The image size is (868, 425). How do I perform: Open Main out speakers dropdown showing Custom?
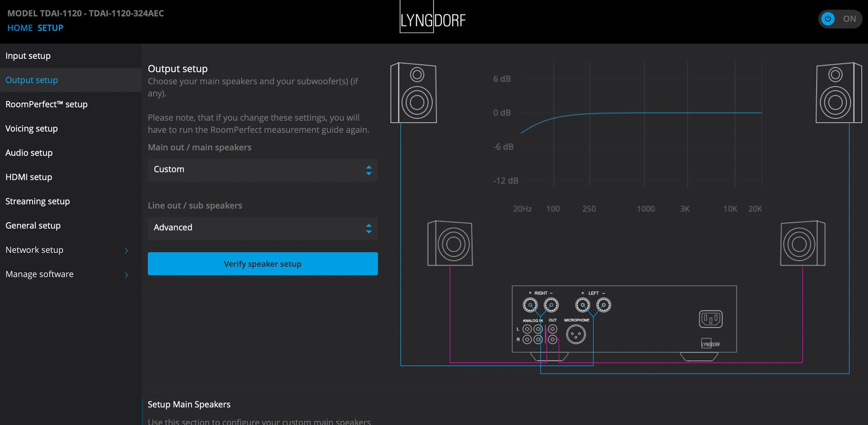click(x=263, y=170)
